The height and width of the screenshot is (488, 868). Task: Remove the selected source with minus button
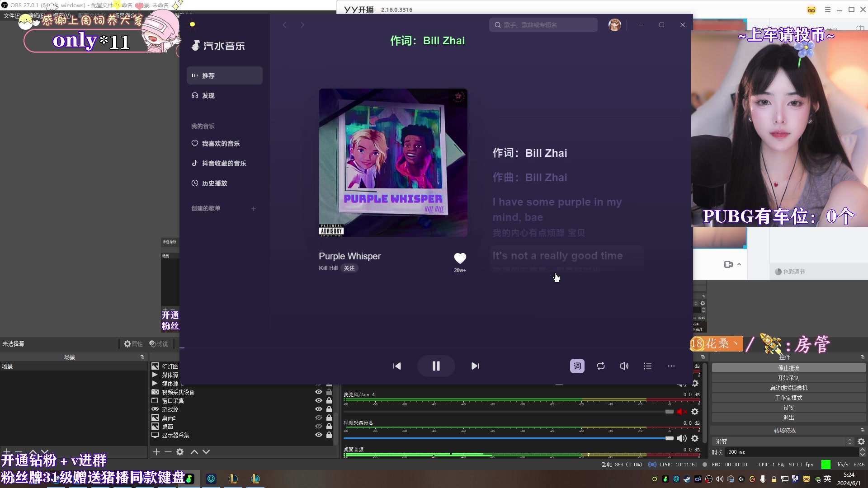tap(168, 452)
